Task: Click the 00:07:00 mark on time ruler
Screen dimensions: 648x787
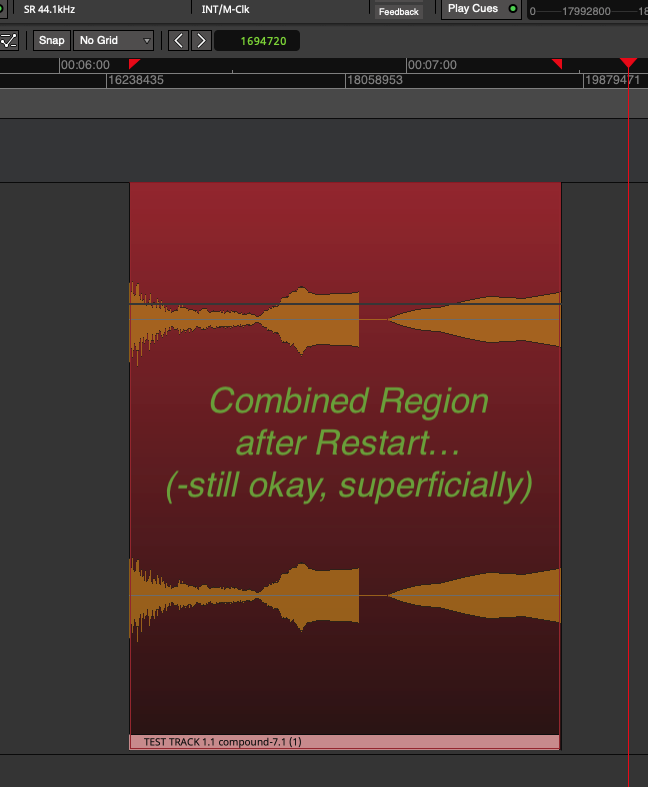Action: tap(432, 65)
